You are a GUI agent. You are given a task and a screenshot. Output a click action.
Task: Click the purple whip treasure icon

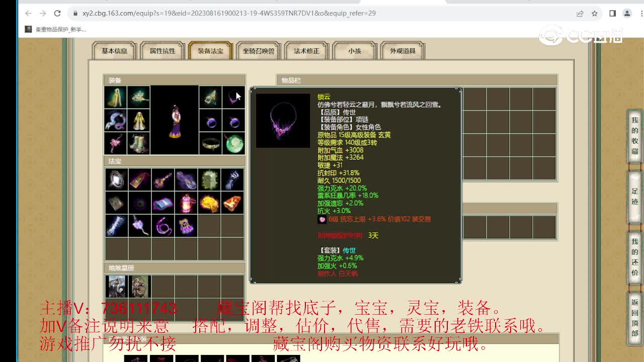163,226
